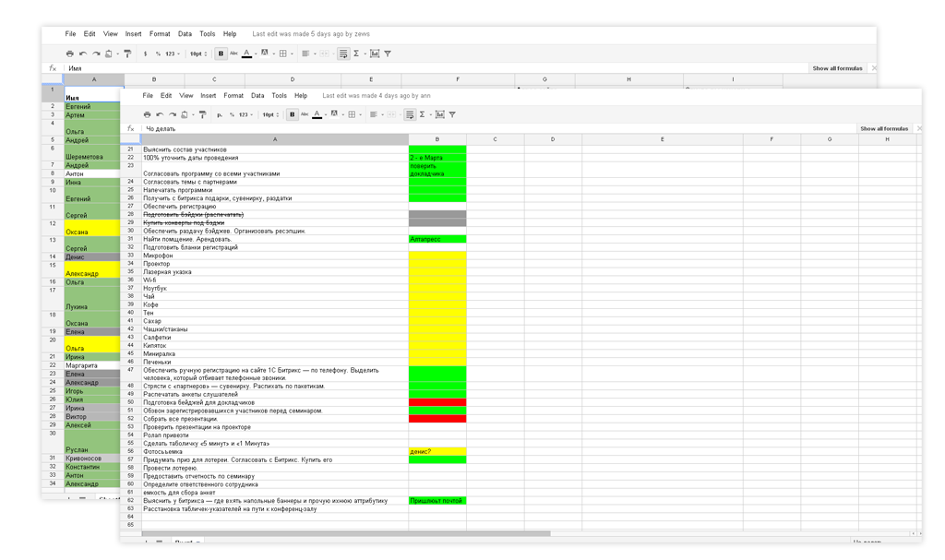Open the 10pt font size dropdown, back window
The height and width of the screenshot is (560, 945).
pyautogui.click(x=198, y=54)
